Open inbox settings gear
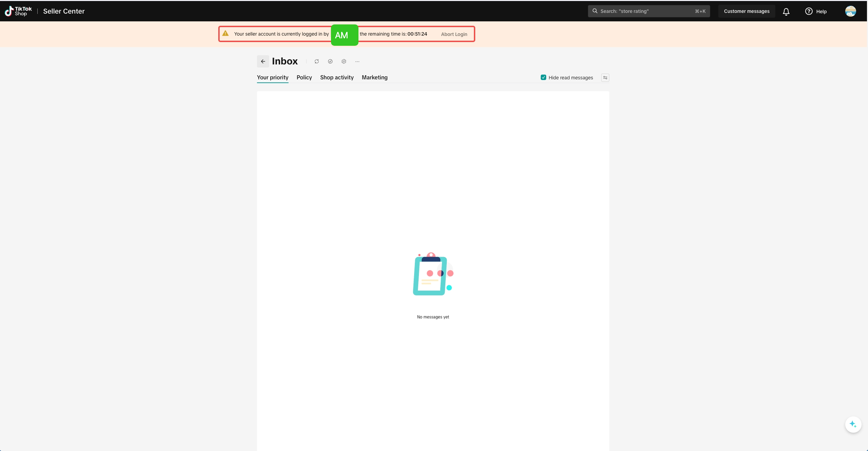 pos(344,61)
